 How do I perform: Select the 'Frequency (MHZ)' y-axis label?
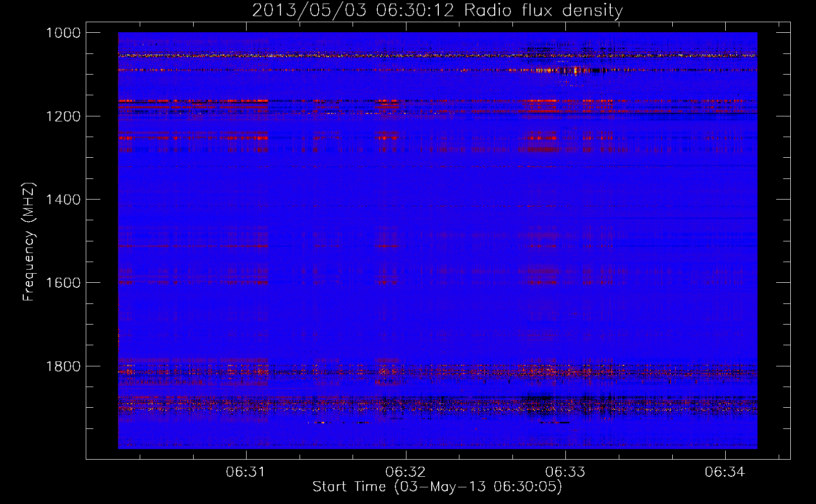[x=29, y=241]
